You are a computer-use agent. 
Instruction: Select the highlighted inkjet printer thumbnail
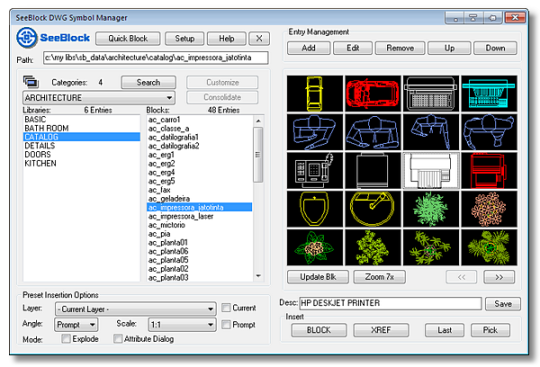[431, 170]
